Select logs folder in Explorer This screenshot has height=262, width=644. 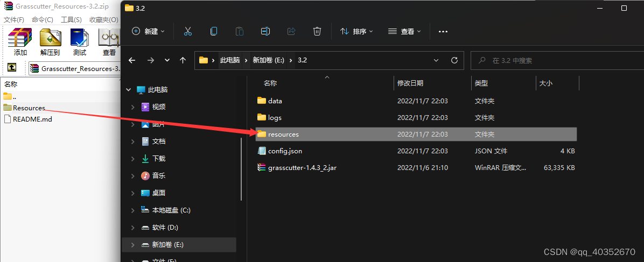point(416,117)
